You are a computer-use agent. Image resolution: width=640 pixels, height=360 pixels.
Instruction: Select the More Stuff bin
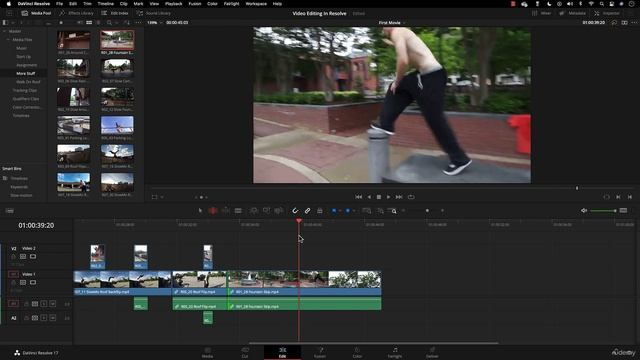click(x=26, y=73)
